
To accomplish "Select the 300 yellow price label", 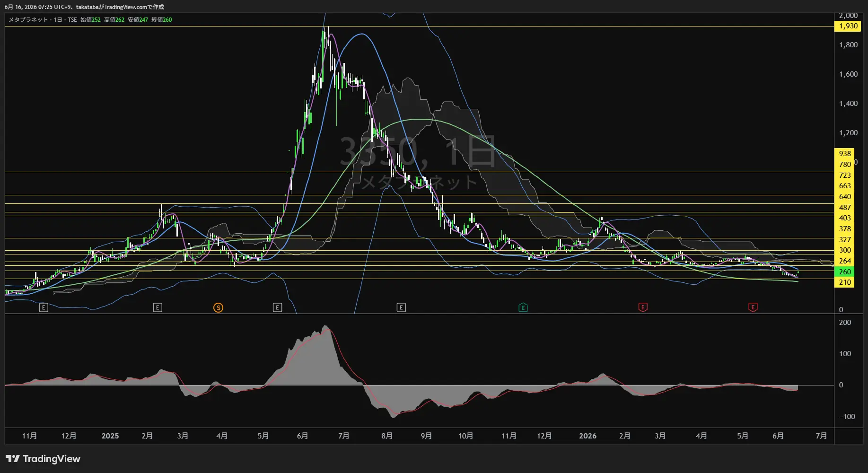I will [845, 250].
